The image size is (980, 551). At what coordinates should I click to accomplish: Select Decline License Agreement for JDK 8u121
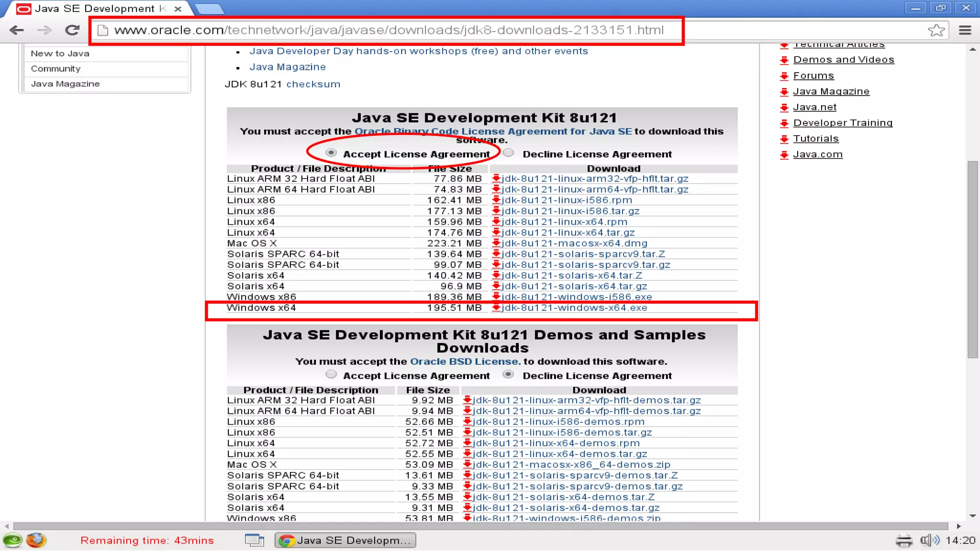click(x=508, y=153)
